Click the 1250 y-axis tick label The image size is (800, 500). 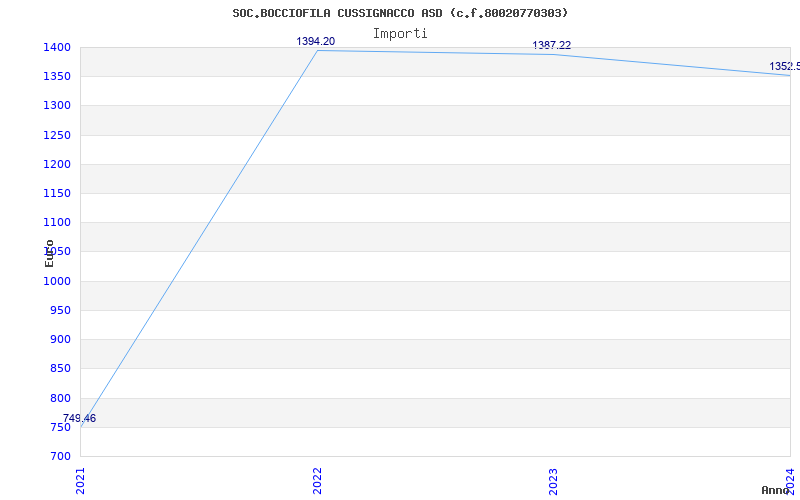(x=57, y=135)
